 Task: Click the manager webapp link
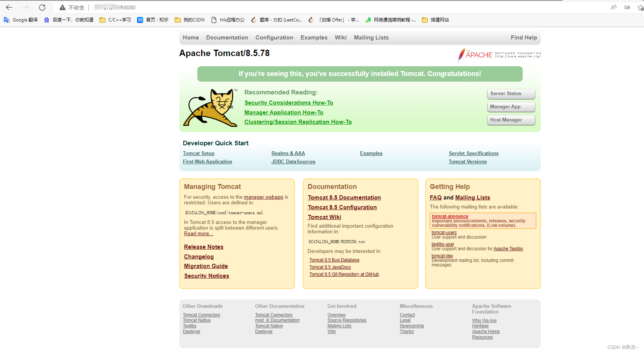264,197
